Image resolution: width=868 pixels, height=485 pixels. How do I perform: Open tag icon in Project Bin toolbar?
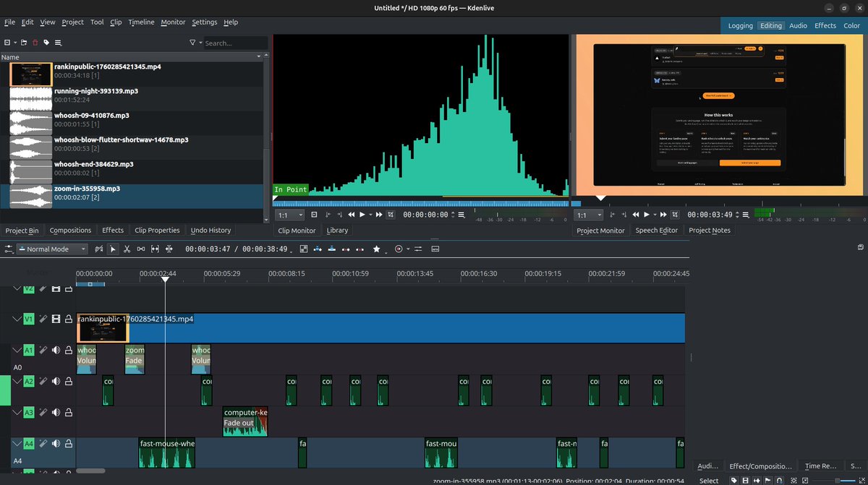click(46, 43)
